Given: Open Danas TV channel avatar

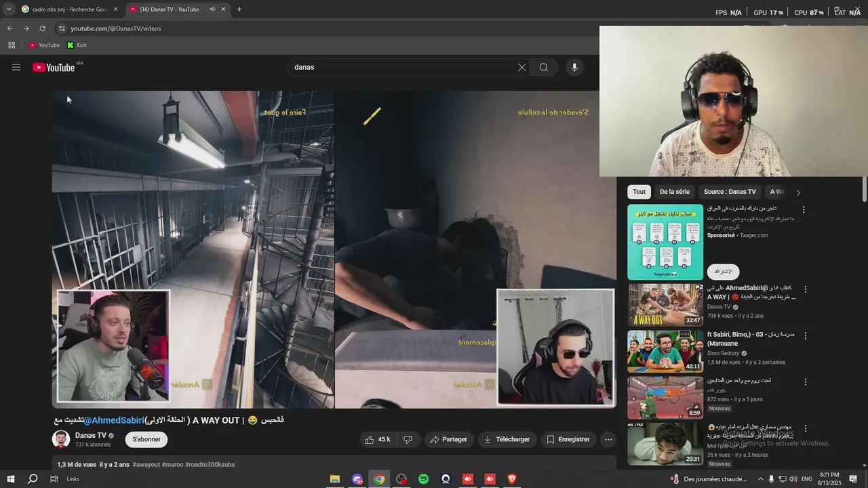Looking at the screenshot, I should (61, 439).
